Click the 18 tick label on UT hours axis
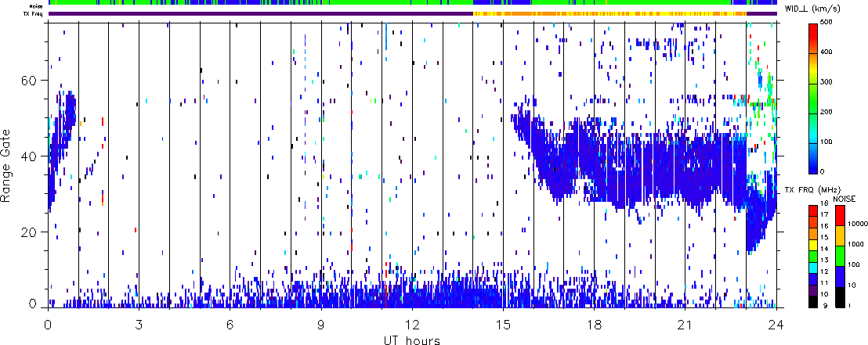The width and height of the screenshot is (868, 345). [594, 323]
